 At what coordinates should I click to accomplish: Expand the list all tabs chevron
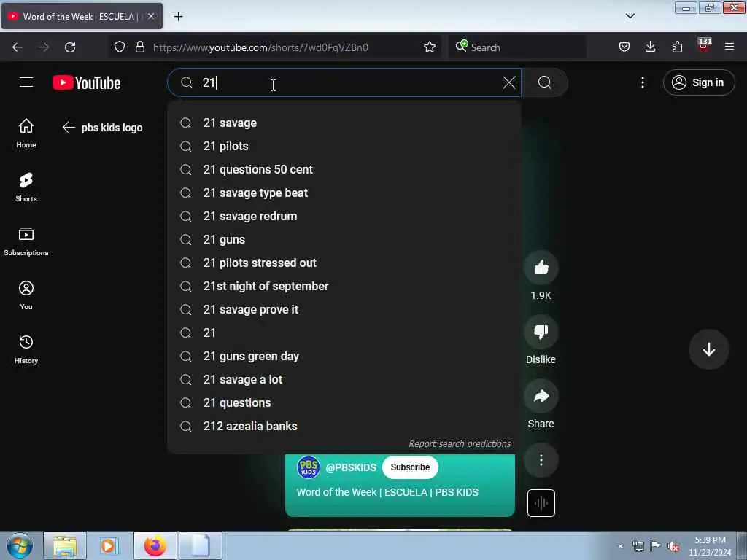click(x=630, y=16)
